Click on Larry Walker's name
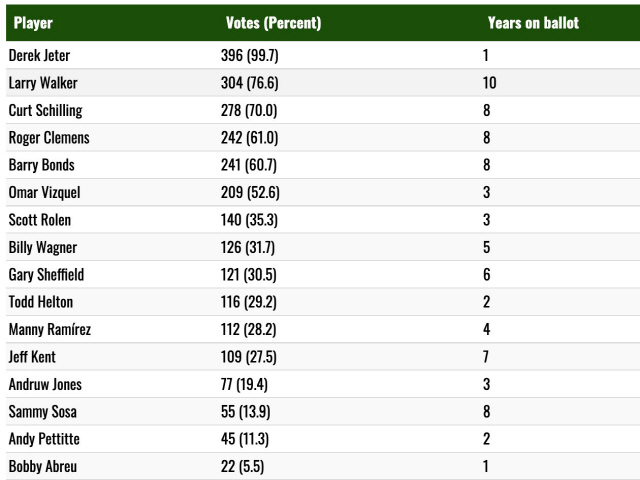 tap(42, 83)
